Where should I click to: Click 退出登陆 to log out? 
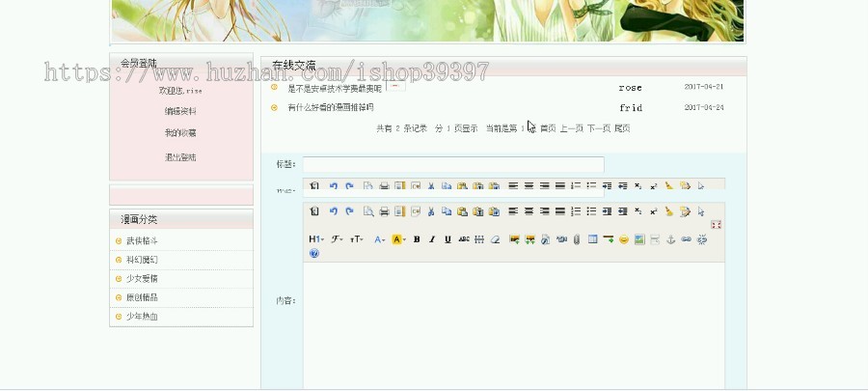pyautogui.click(x=180, y=157)
